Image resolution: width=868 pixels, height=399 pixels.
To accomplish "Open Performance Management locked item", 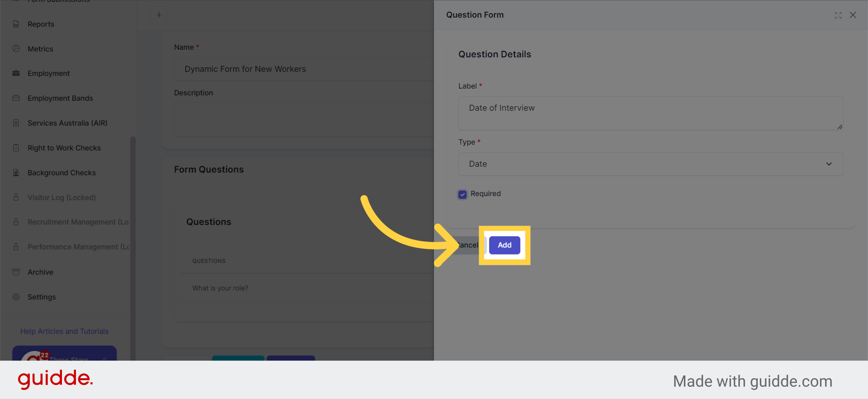I will (78, 247).
